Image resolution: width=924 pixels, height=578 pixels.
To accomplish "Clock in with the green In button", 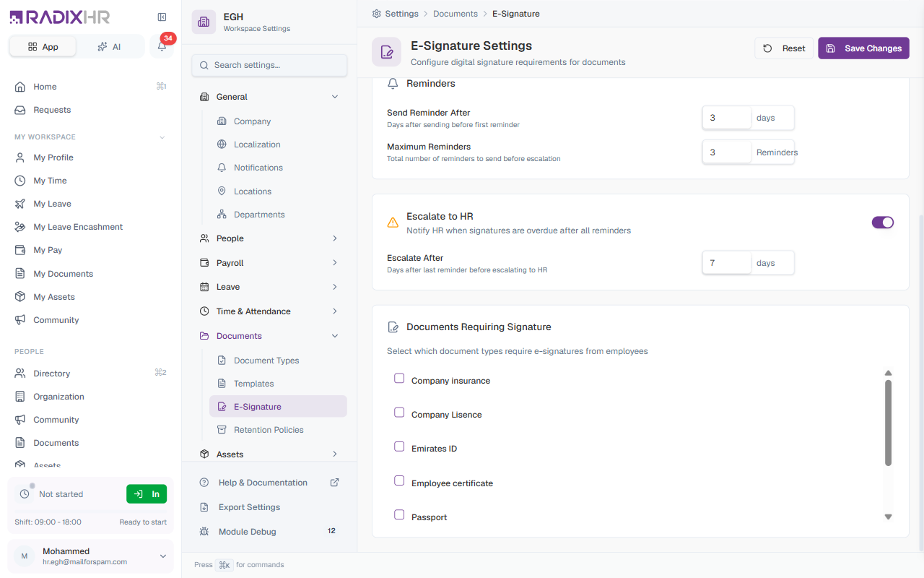I will (147, 494).
